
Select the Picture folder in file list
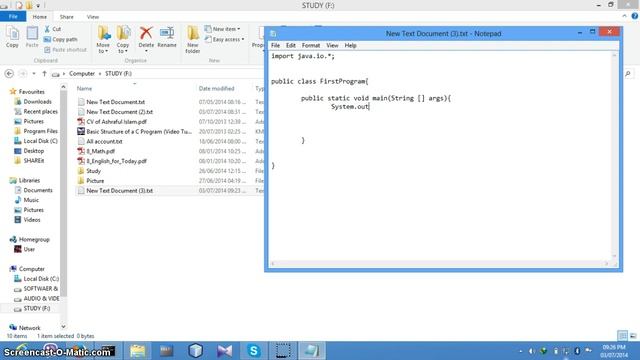95,180
